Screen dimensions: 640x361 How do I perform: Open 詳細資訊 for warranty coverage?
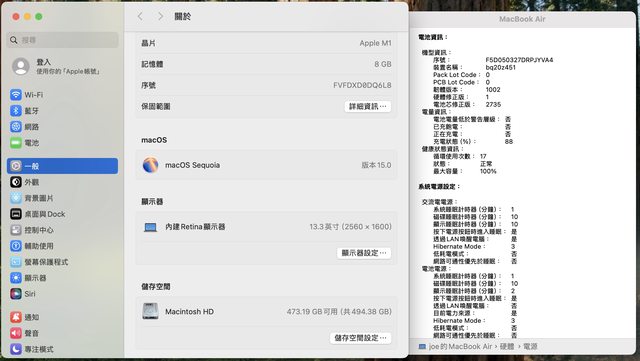point(367,106)
